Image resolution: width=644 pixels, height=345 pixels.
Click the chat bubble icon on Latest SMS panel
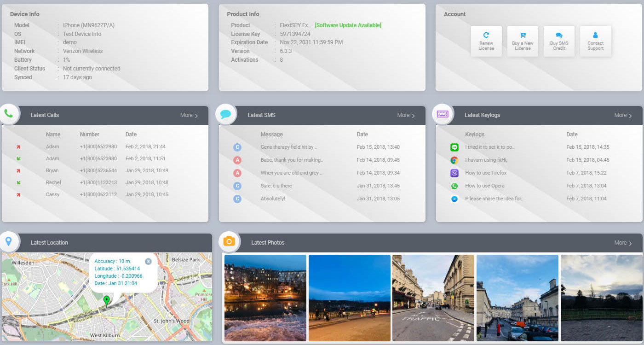click(x=225, y=114)
